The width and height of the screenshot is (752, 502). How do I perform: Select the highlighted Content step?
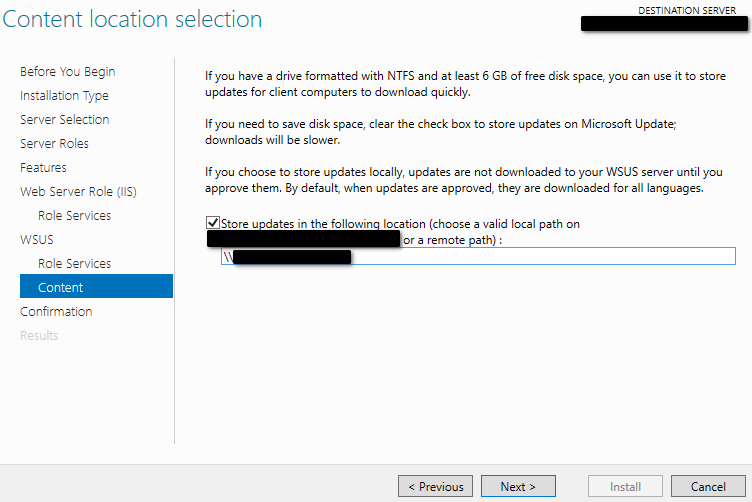coord(96,286)
